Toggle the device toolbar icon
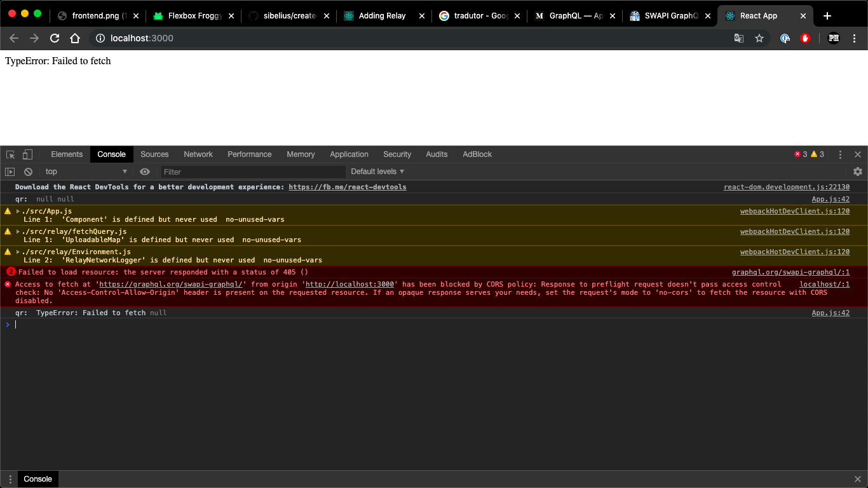 pyautogui.click(x=27, y=154)
